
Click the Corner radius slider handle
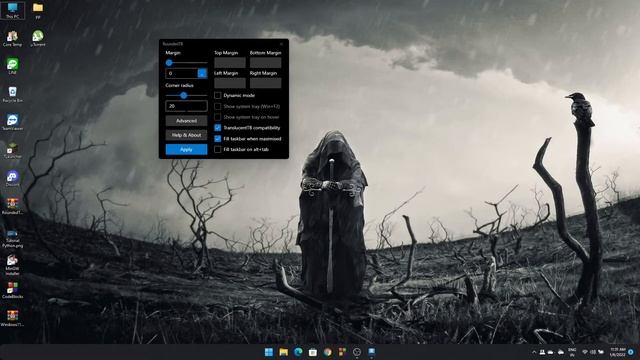point(184,96)
